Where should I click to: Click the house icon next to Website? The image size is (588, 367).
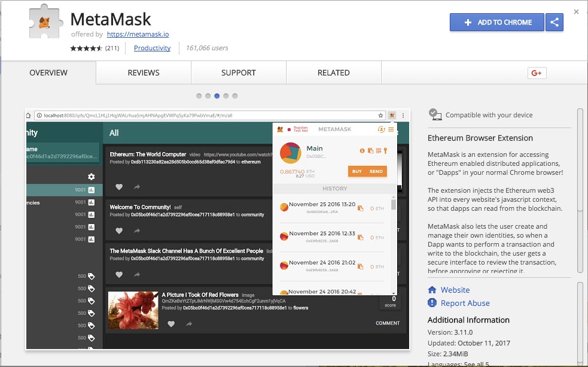[432, 290]
